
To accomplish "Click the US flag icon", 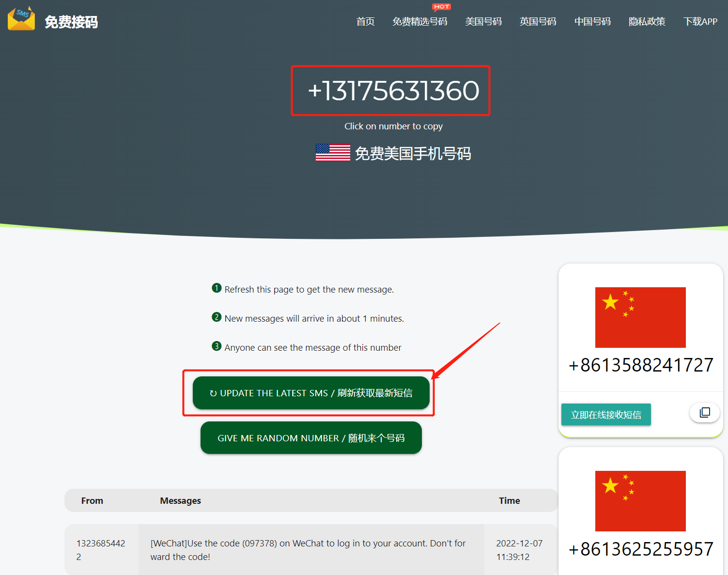I will coord(333,153).
